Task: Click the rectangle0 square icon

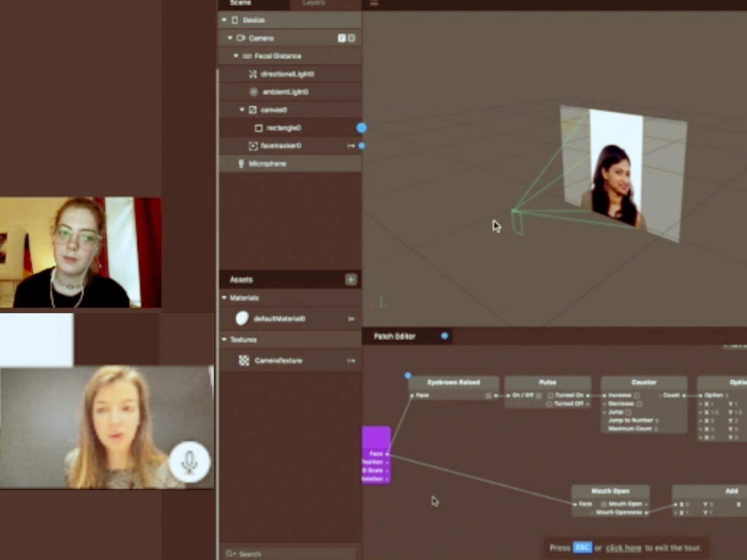Action: click(x=258, y=128)
